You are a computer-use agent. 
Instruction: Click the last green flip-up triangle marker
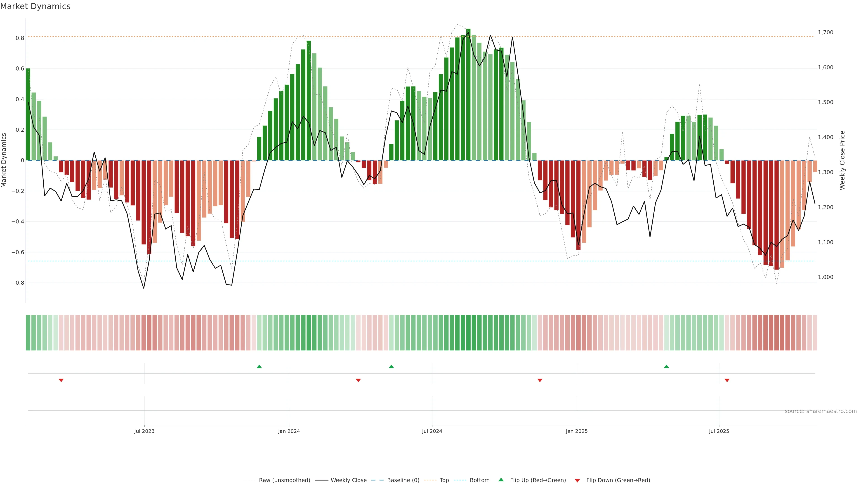point(666,366)
